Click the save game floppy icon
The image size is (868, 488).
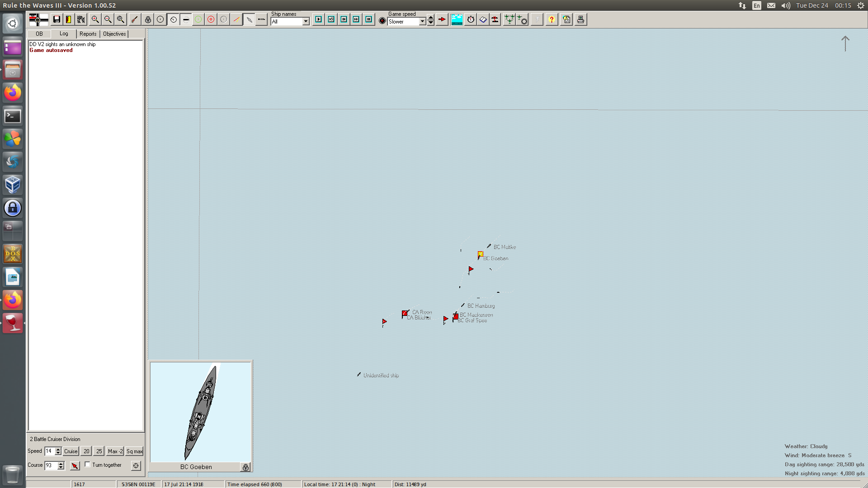click(x=57, y=19)
